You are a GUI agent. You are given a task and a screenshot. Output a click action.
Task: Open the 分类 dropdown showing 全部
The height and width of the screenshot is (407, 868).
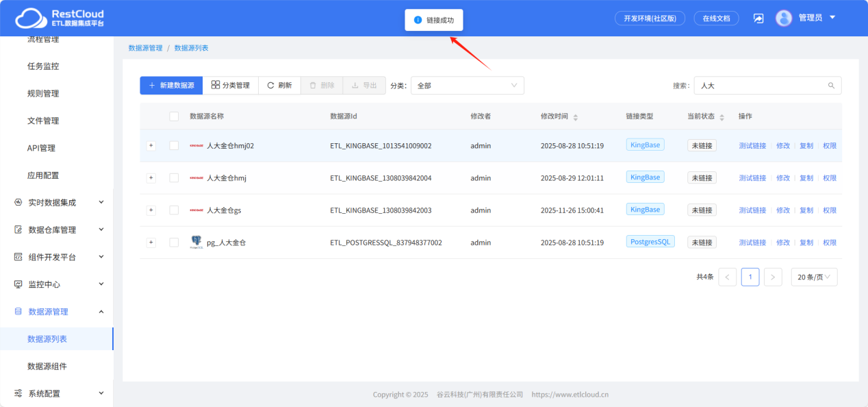[x=467, y=86]
